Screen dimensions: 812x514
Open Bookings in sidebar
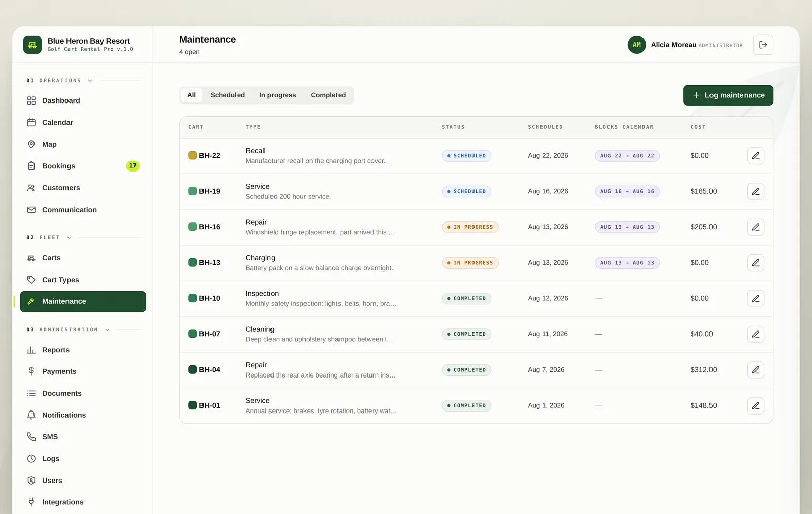tap(83, 166)
